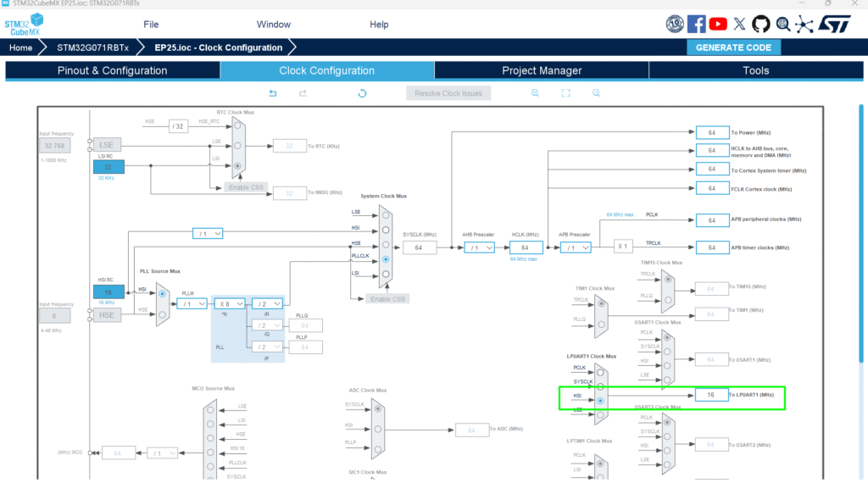Expand the AHB Prescaler dropdown
Image resolution: width=868 pixels, height=483 pixels.
click(480, 247)
